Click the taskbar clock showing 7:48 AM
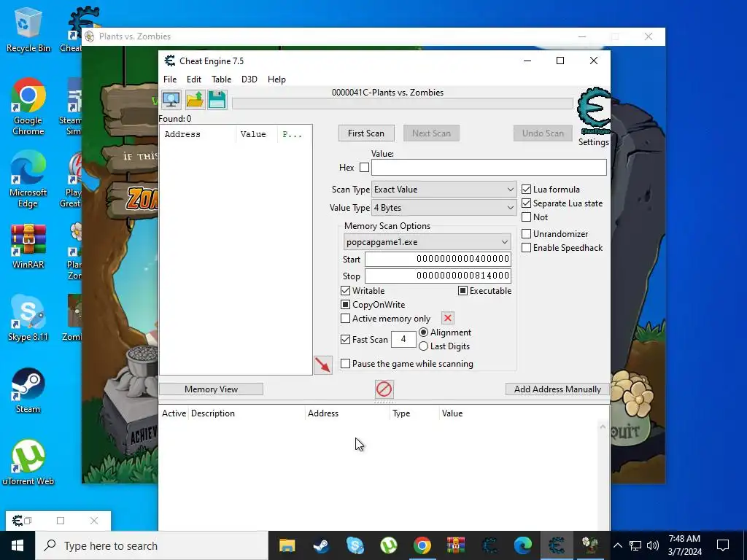The height and width of the screenshot is (560, 747). 684,545
